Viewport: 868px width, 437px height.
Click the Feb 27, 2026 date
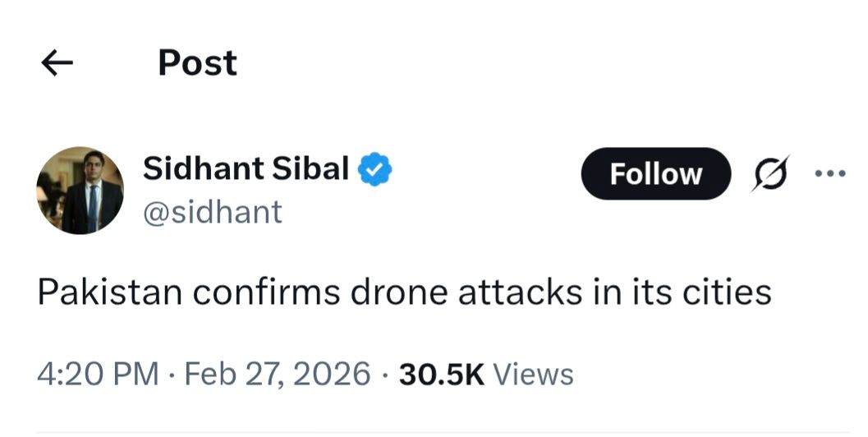[278, 375]
